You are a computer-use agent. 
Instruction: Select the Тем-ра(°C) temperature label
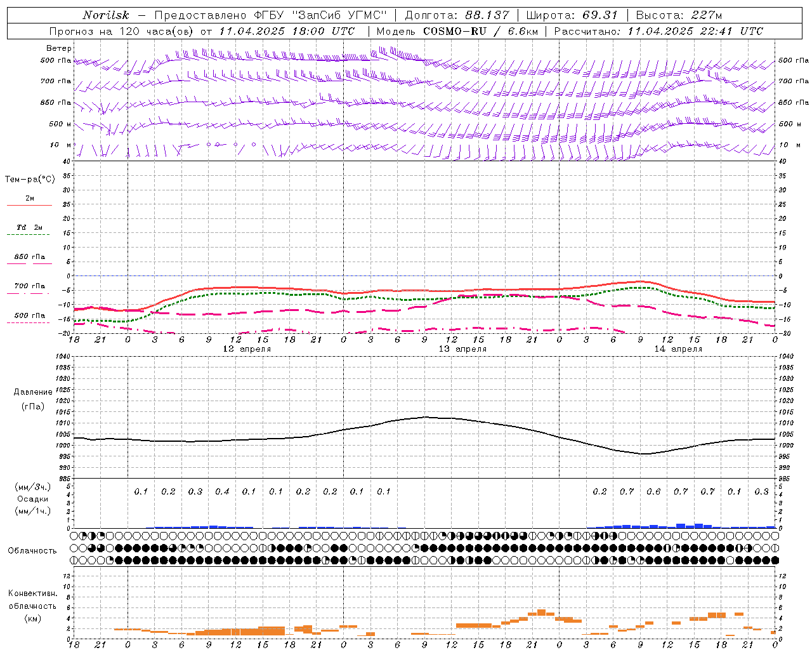pyautogui.click(x=30, y=180)
